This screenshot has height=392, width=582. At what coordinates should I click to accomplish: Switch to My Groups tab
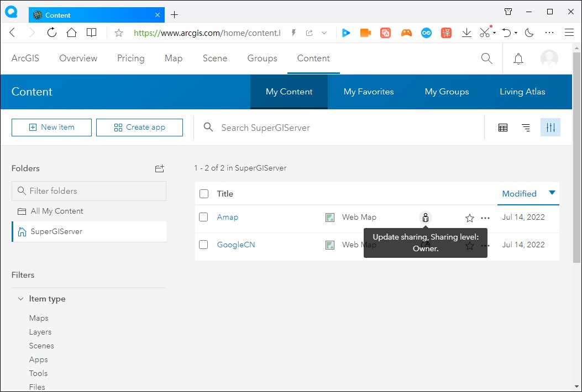click(x=447, y=92)
